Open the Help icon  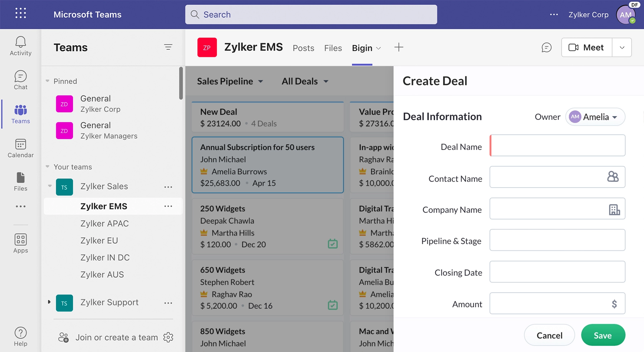click(20, 337)
